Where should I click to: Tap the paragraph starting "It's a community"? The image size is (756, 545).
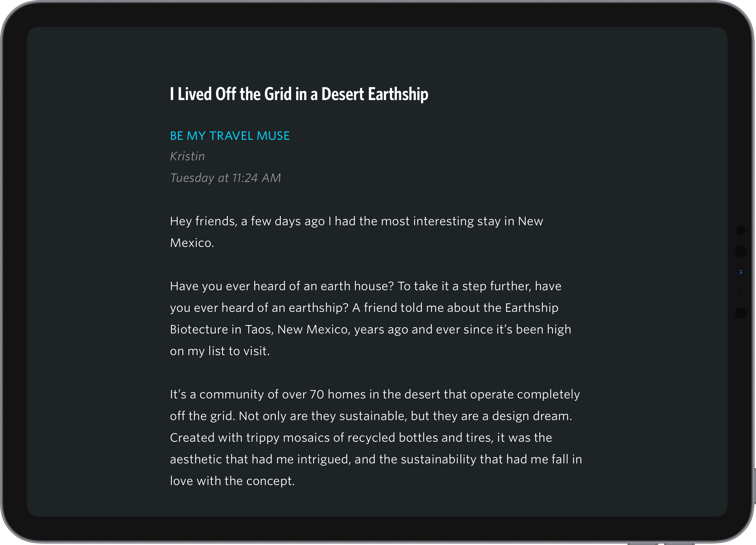tap(376, 437)
